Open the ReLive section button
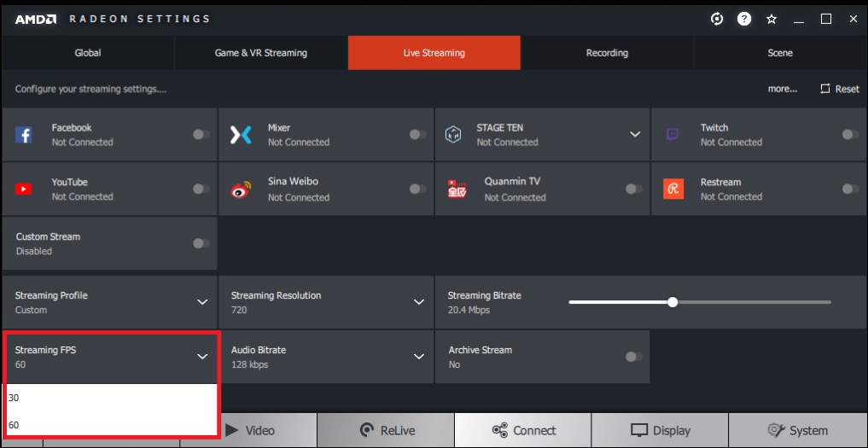The width and height of the screenshot is (868, 448). tap(386, 430)
